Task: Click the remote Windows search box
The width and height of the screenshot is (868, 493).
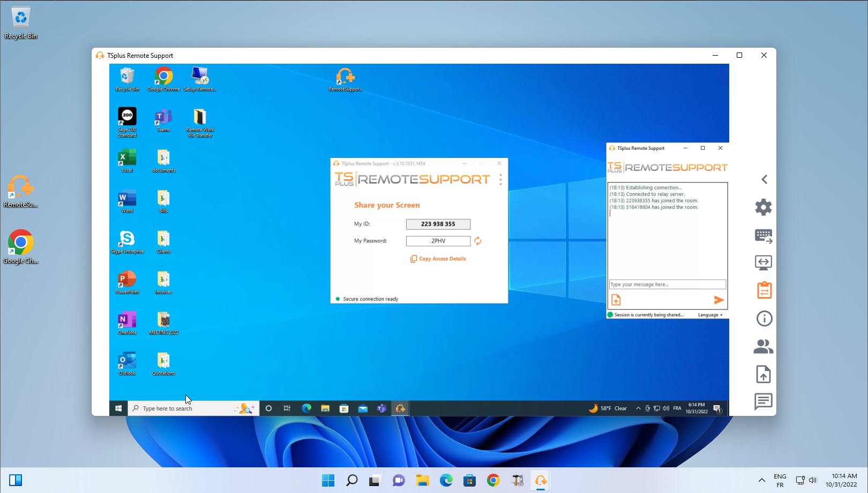Action: click(182, 409)
